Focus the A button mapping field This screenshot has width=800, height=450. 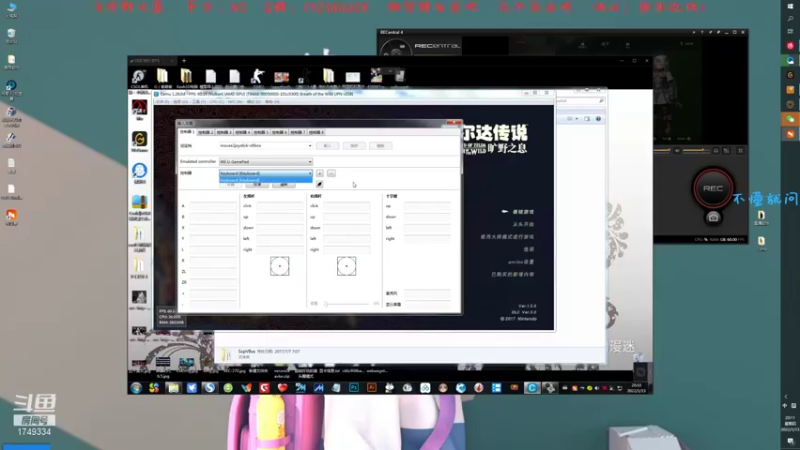click(x=213, y=206)
